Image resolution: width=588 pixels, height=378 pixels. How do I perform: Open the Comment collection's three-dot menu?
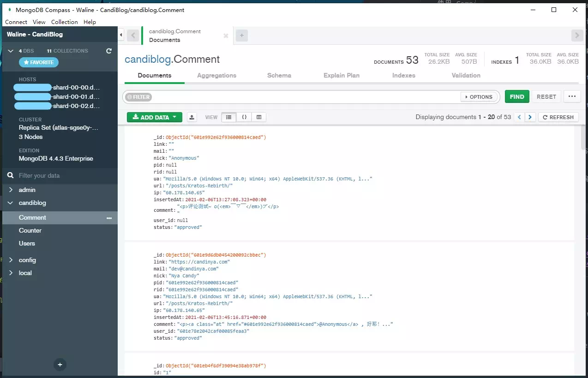109,218
